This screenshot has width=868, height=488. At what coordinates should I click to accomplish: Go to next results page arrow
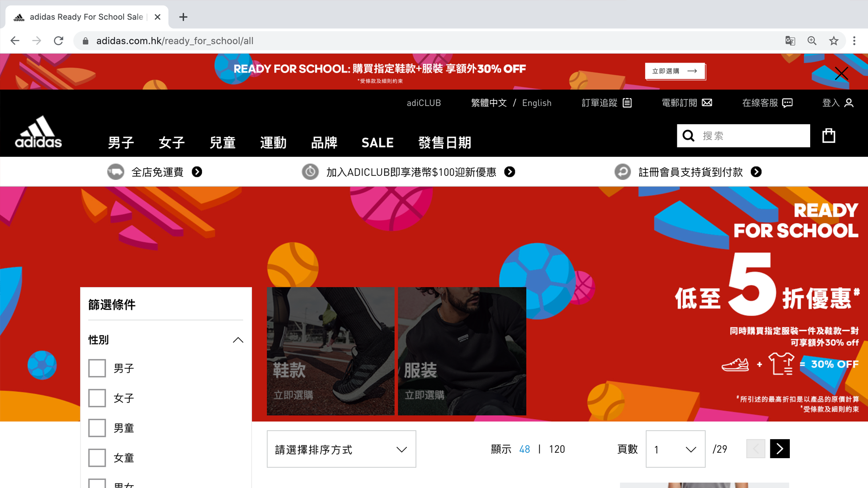point(780,449)
